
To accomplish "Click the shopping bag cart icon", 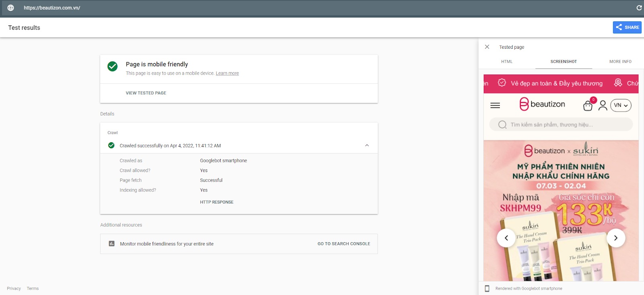I will pos(588,106).
